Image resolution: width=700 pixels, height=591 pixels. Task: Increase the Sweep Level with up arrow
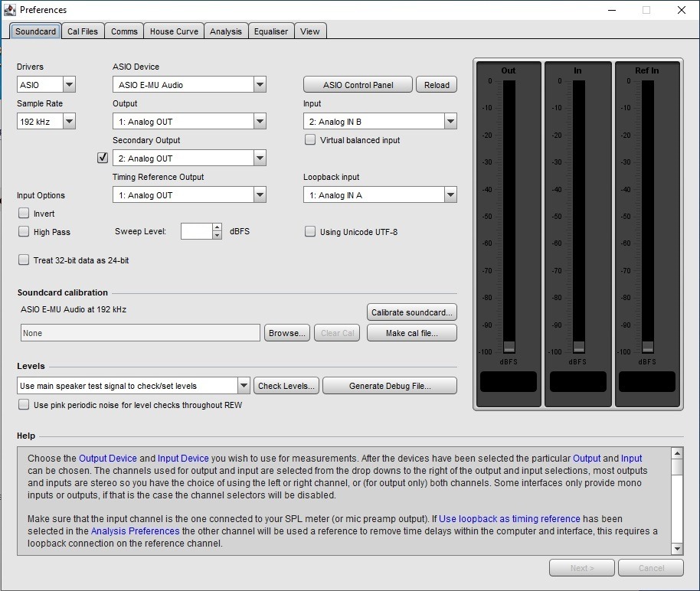217,227
